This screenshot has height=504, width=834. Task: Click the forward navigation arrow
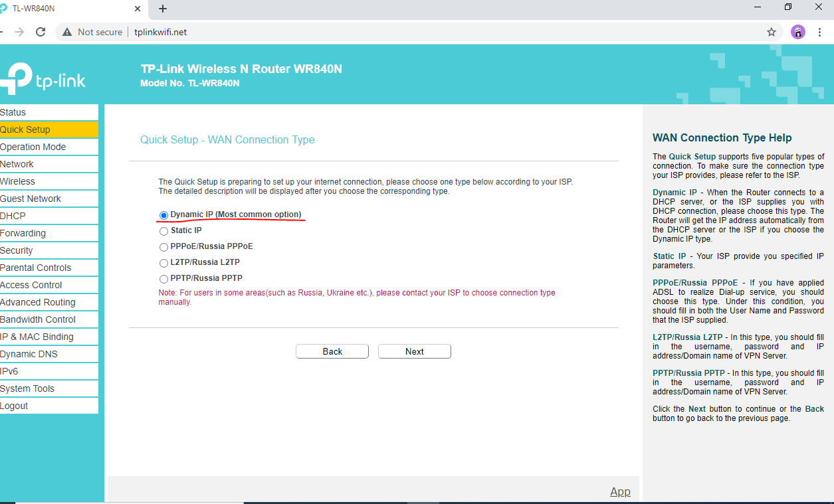pos(19,32)
